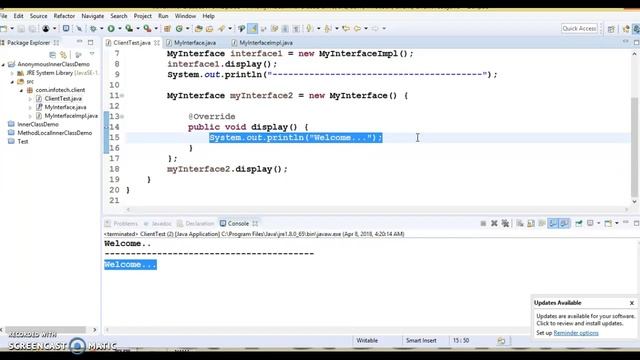640x360 pixels.
Task: Click the Clear Console icon
Action: click(520, 223)
